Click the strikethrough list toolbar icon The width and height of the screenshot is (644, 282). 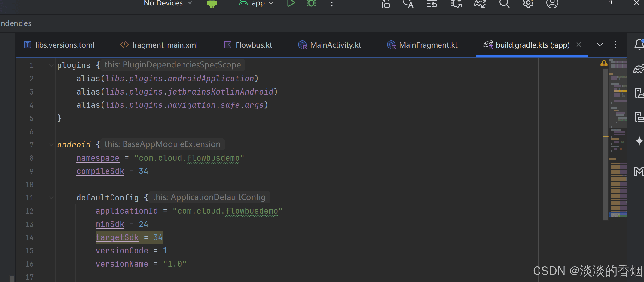coord(432,4)
